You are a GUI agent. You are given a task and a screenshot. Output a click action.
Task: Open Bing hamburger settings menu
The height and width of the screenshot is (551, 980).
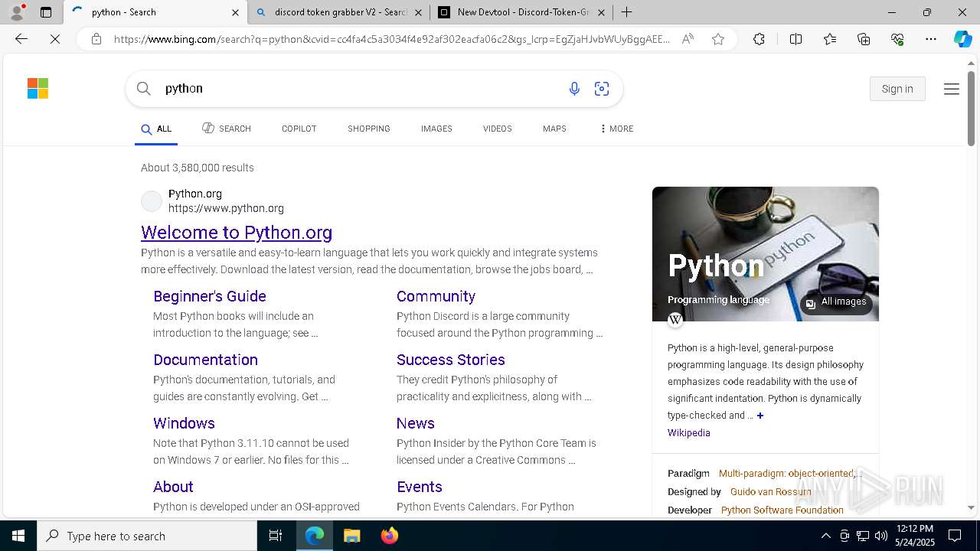pos(952,90)
